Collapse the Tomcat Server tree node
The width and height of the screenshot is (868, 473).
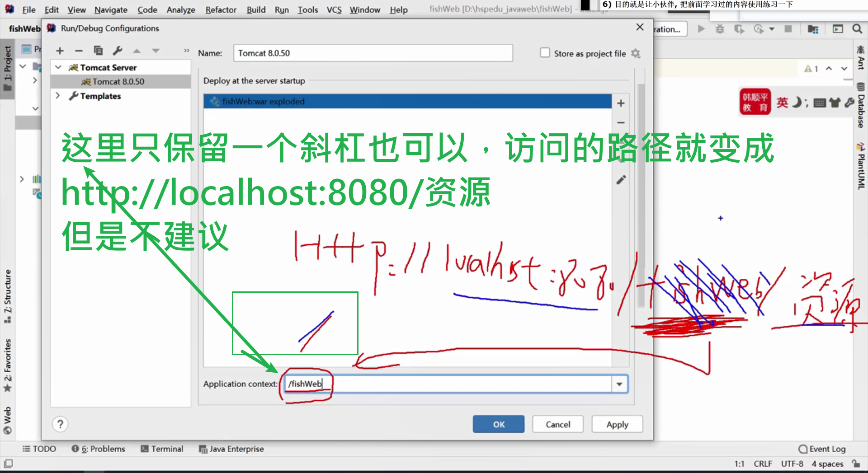pyautogui.click(x=58, y=67)
